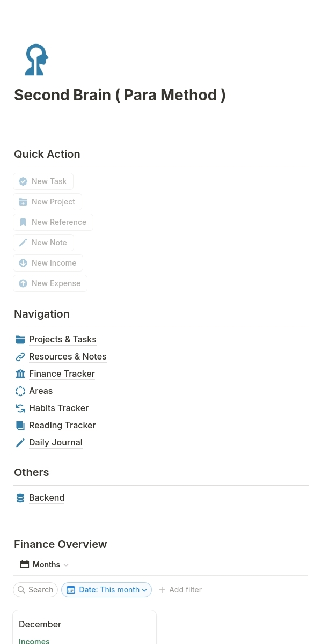Select the habits sync arrows icon
Screen dimensions: 322x644
(x=20, y=408)
